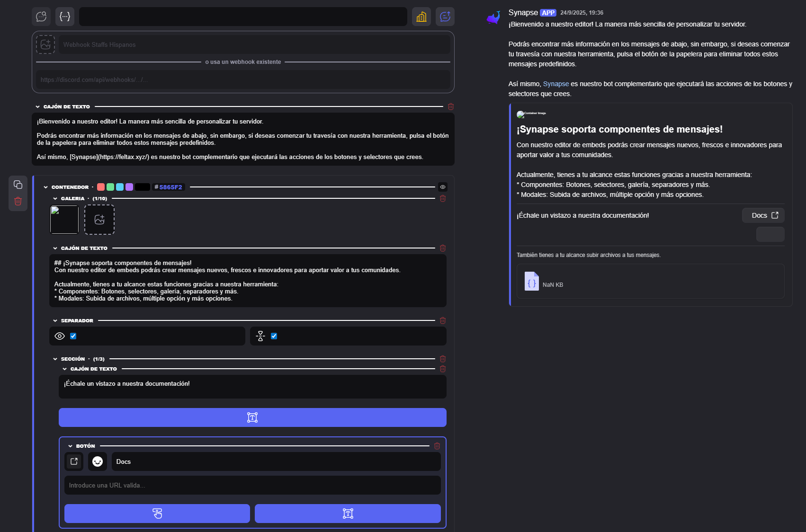The height and width of the screenshot is (532, 806).
Task: Focus the existing webhook URL field
Action: [243, 80]
